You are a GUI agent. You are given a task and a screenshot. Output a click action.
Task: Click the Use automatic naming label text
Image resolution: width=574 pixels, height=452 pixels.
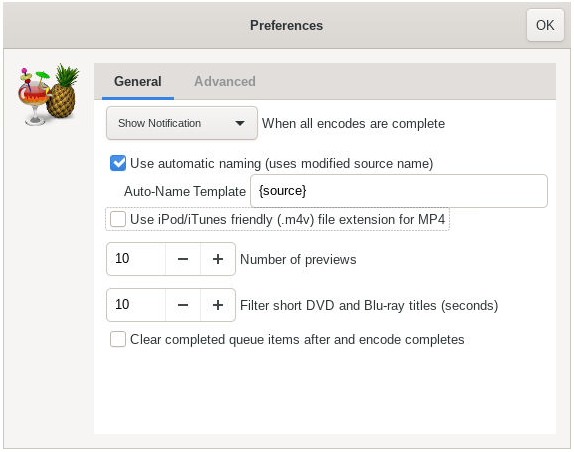coord(282,163)
